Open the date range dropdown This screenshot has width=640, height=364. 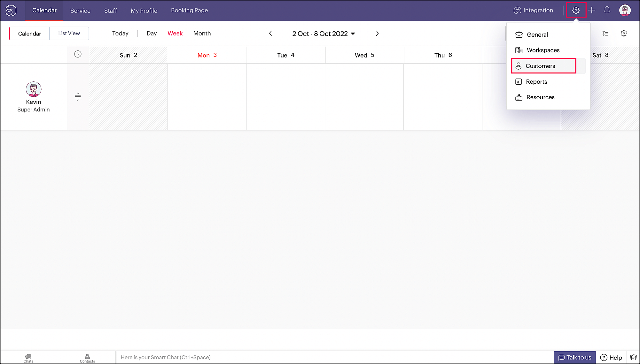(x=324, y=34)
